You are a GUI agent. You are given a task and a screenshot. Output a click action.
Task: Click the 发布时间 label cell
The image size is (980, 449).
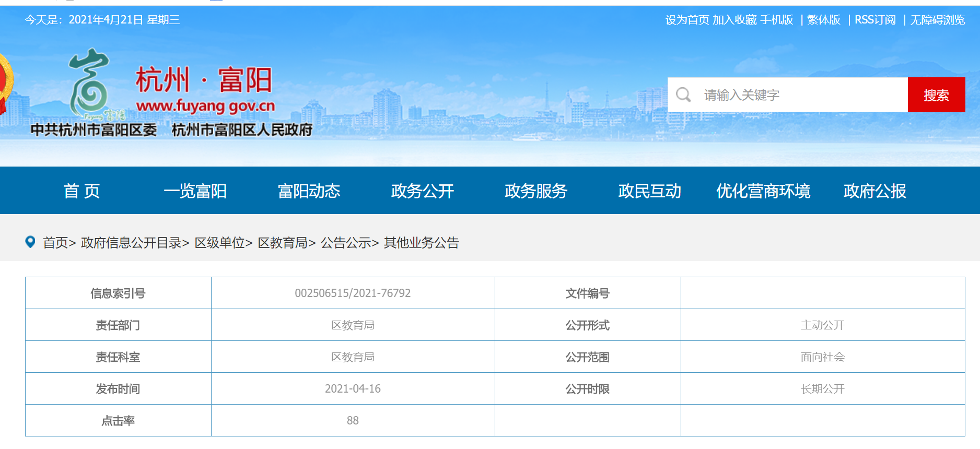coord(118,389)
